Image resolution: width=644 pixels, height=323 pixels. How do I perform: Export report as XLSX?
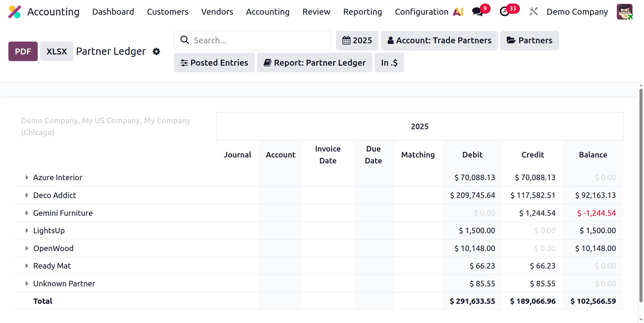(x=57, y=51)
